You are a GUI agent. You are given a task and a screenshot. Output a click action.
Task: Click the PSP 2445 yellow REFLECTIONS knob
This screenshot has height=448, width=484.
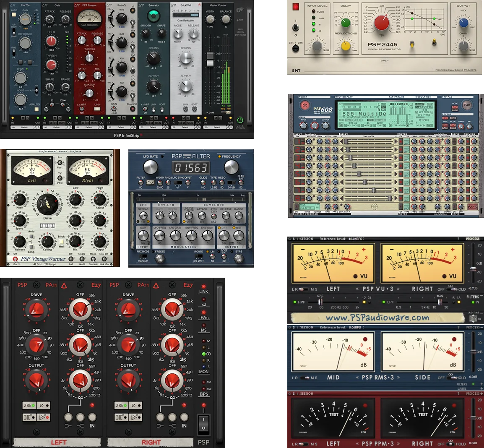coord(346,46)
